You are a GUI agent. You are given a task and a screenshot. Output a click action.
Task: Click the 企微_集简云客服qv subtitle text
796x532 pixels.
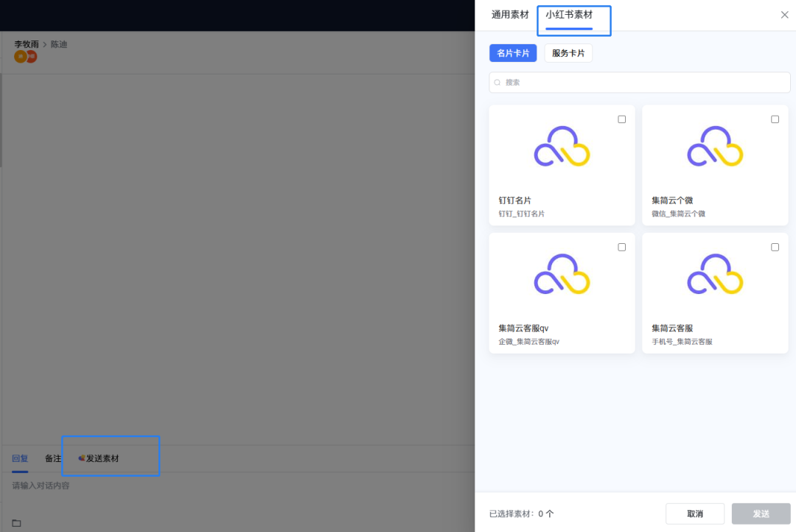tap(529, 342)
